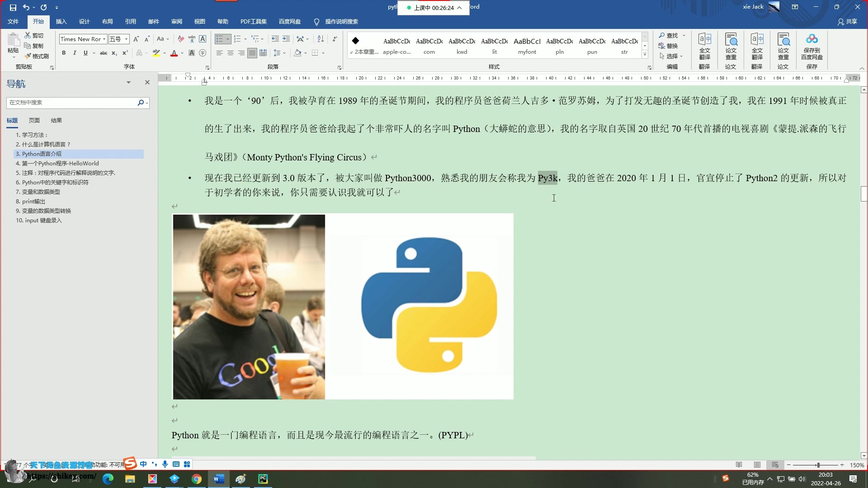
Task: Toggle Italic formatting
Action: [x=75, y=53]
